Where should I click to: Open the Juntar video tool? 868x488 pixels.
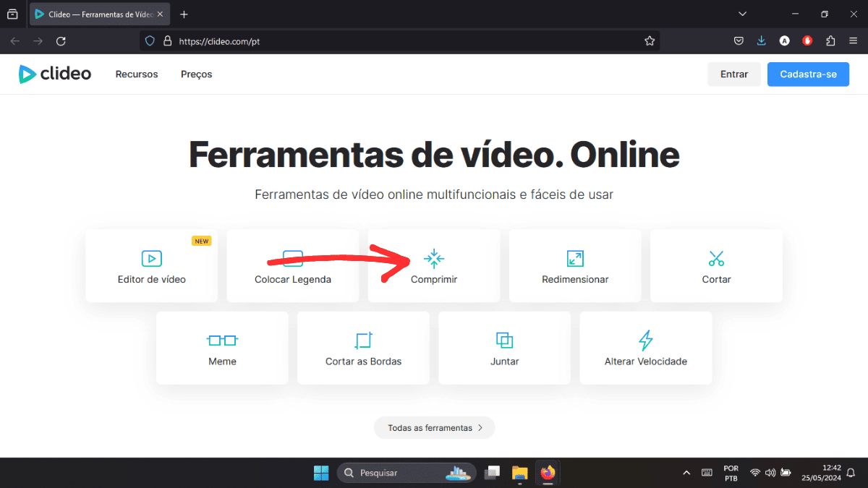click(504, 348)
